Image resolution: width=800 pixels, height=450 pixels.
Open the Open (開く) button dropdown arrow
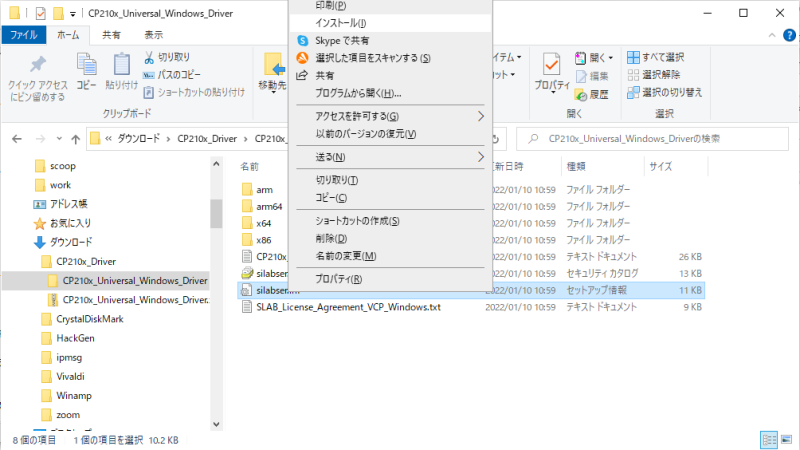coord(611,58)
